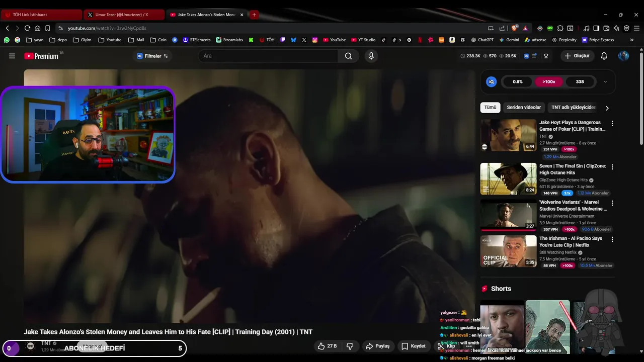Screen dimensions: 644x362
Task: Show more chips with right arrow
Action: point(607,108)
